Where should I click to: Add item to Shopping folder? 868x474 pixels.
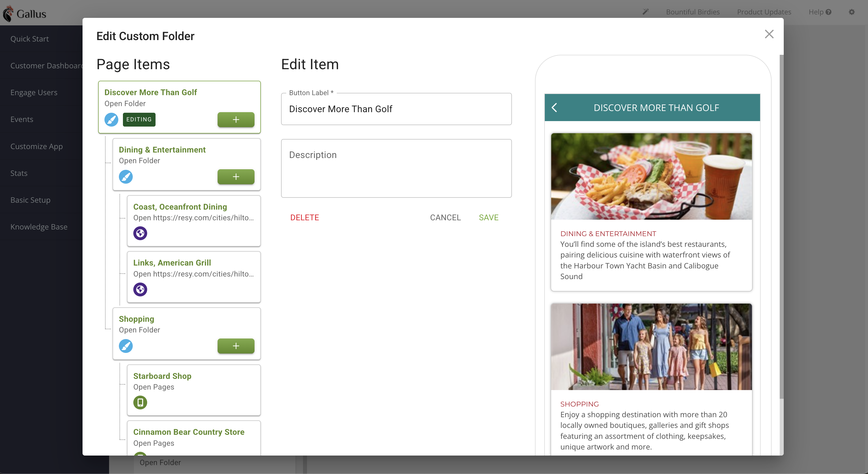click(236, 346)
